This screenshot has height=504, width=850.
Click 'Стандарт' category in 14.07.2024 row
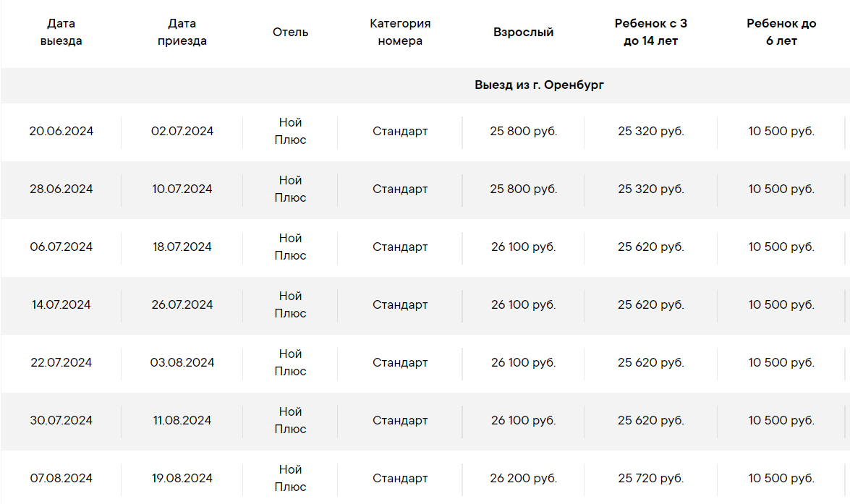point(400,304)
